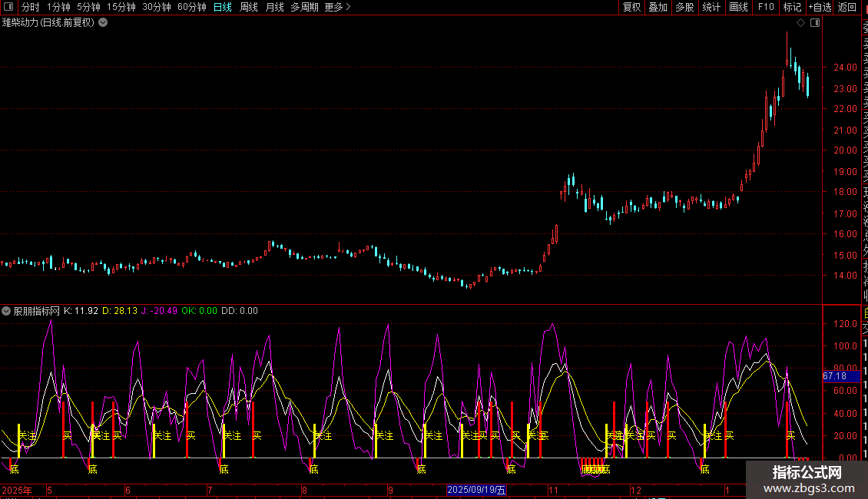This screenshot has width=868, height=499.
Task: Toggle the right panel icon below toolbar
Action: point(815,23)
